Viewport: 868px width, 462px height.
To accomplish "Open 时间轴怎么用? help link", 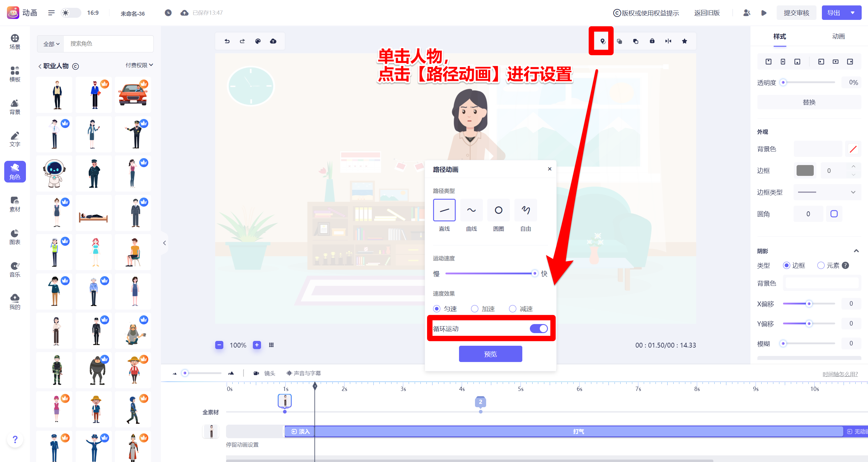I will [x=840, y=374].
